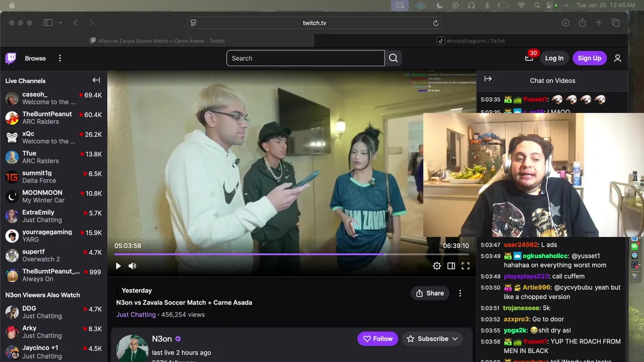
Task: Open TheBurntPeanut_ Always On channel
Action: coord(53,275)
